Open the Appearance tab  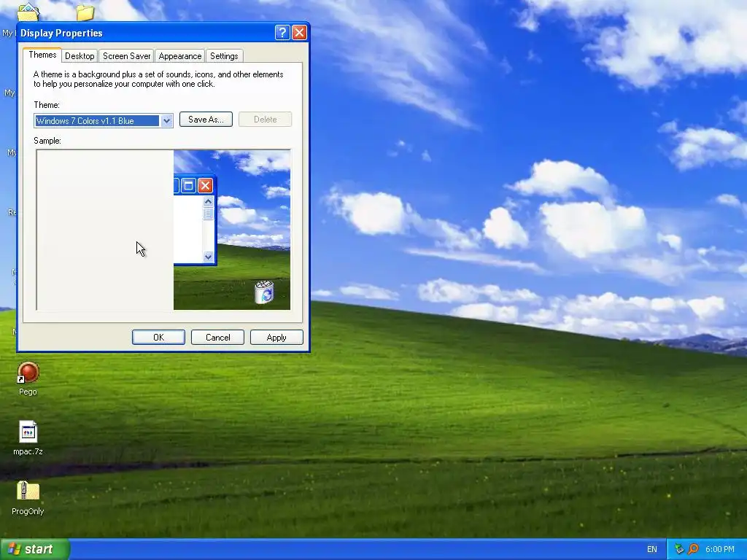180,56
